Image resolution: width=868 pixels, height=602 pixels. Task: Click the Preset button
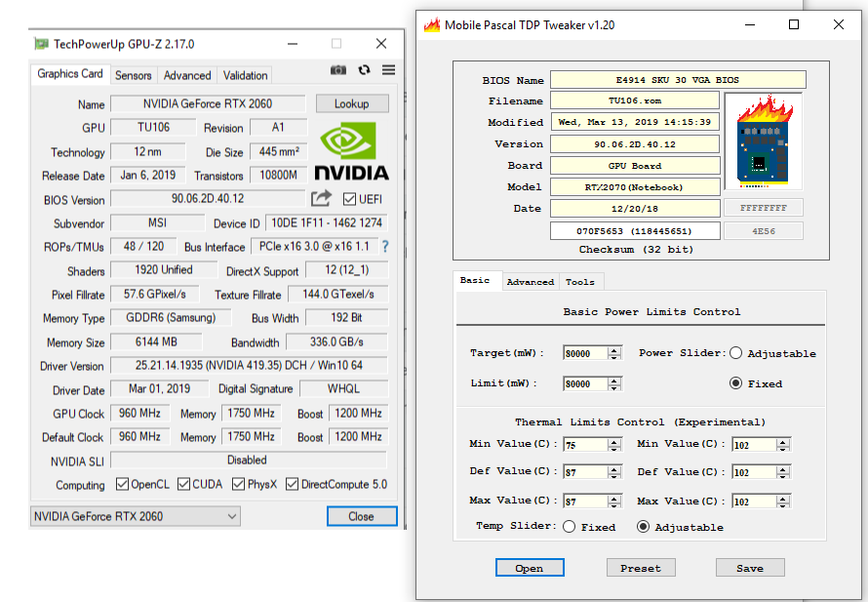[x=641, y=568]
